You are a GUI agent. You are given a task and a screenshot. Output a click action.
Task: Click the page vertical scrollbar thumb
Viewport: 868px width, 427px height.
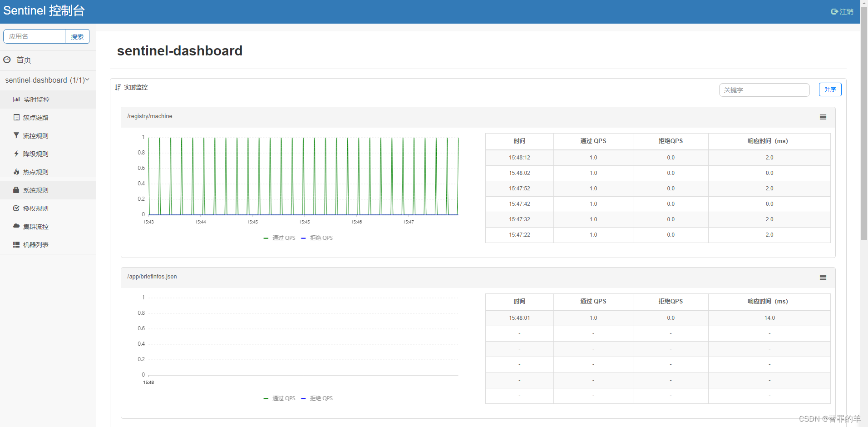point(864,123)
